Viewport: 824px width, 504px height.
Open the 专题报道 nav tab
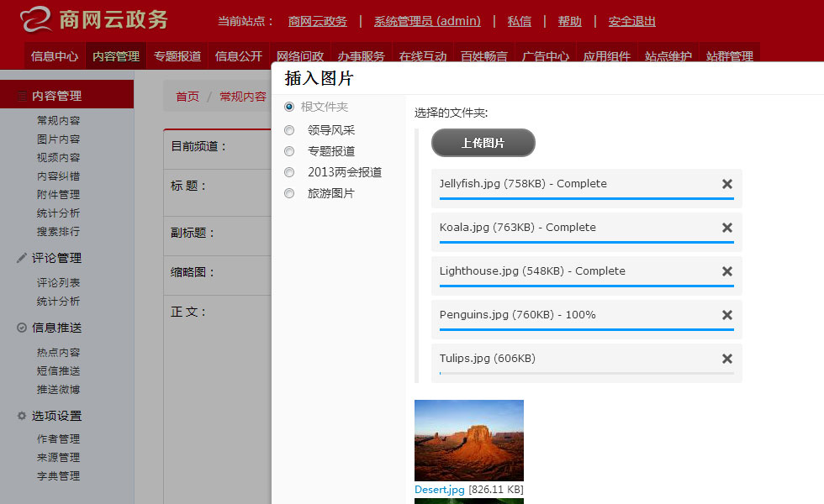coord(177,56)
